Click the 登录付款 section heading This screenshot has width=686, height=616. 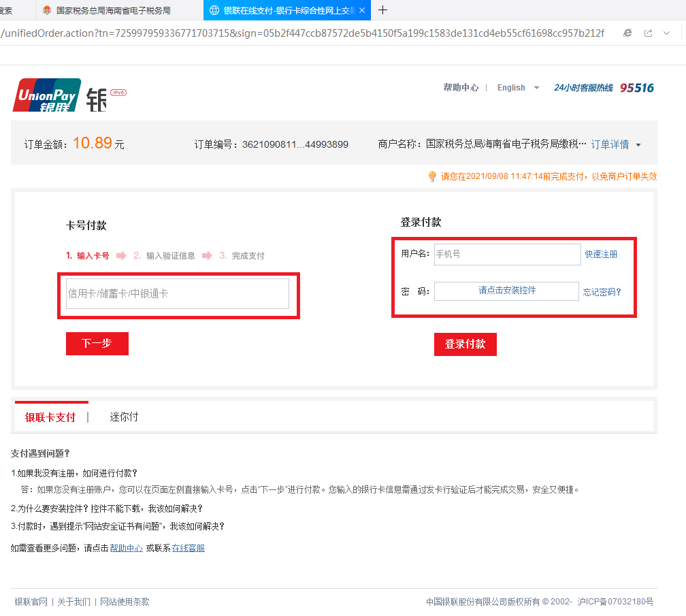click(x=421, y=223)
